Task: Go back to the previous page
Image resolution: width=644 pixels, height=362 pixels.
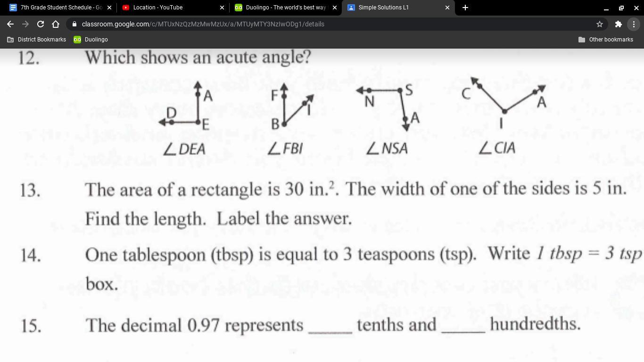Action: pos(10,24)
